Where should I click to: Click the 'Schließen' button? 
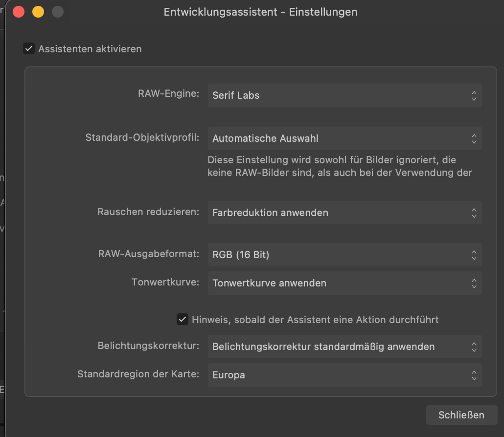coord(461,415)
